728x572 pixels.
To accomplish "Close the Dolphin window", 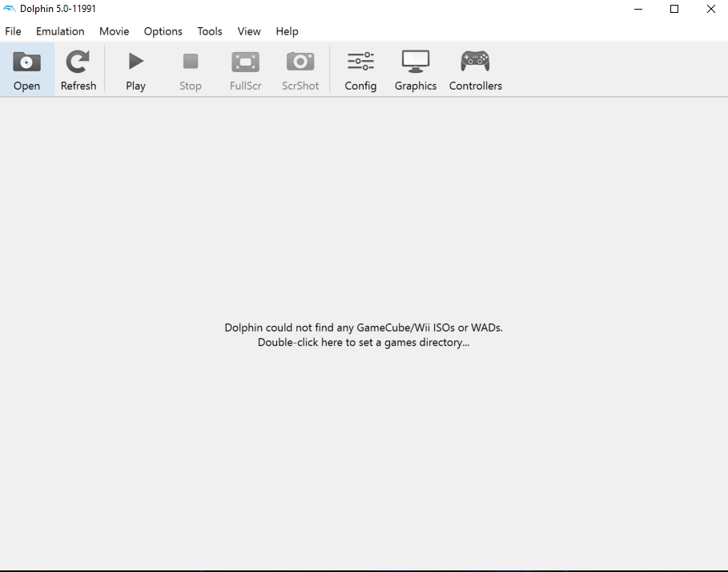I will [711, 9].
